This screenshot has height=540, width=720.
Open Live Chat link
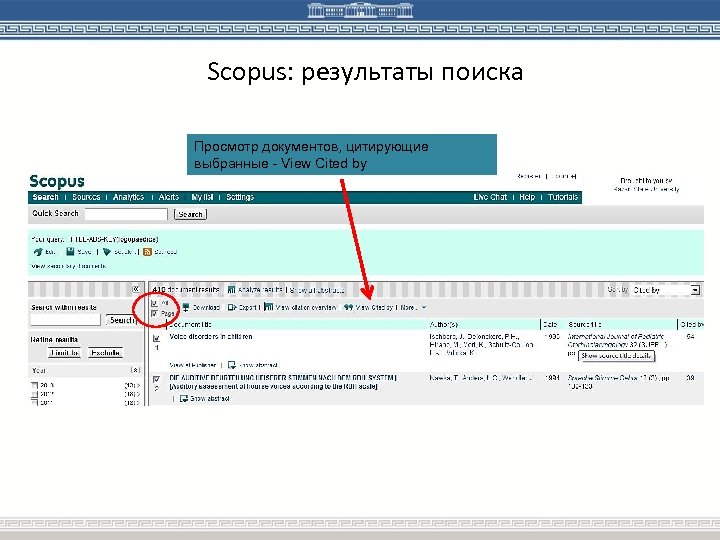click(490, 197)
